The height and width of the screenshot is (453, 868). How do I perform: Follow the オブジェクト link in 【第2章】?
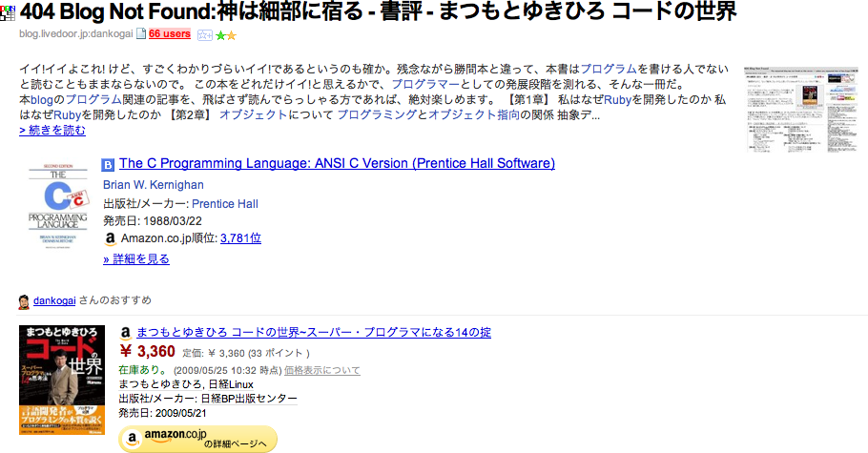(x=254, y=114)
